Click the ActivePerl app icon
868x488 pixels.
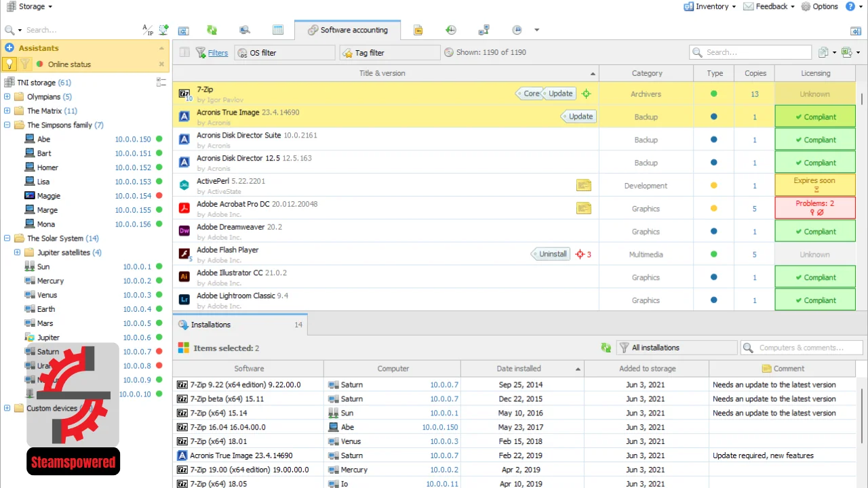(184, 185)
